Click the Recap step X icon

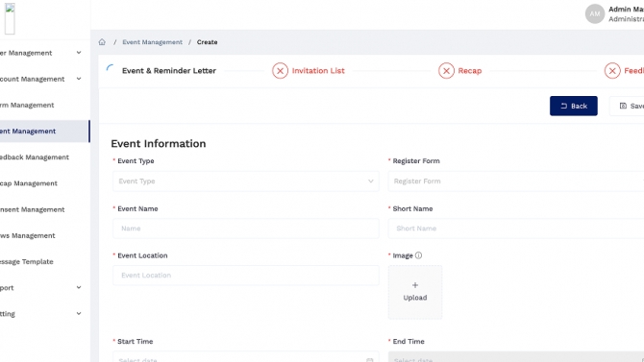[x=446, y=71]
